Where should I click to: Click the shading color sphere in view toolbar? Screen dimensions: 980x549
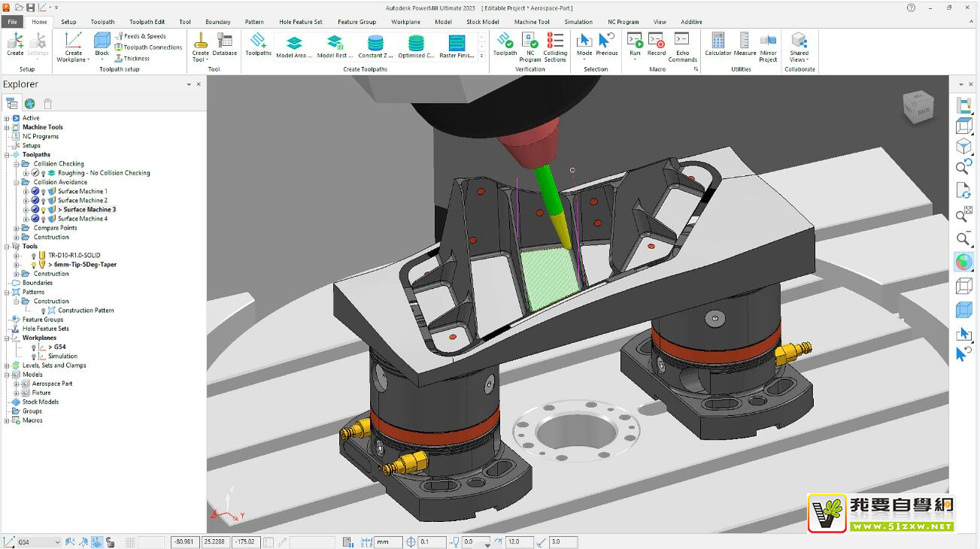(963, 262)
